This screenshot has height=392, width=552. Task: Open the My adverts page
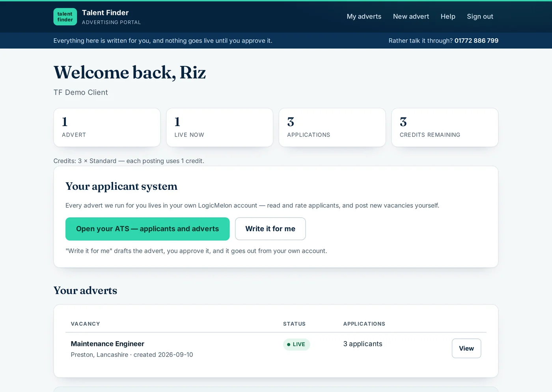tap(364, 17)
